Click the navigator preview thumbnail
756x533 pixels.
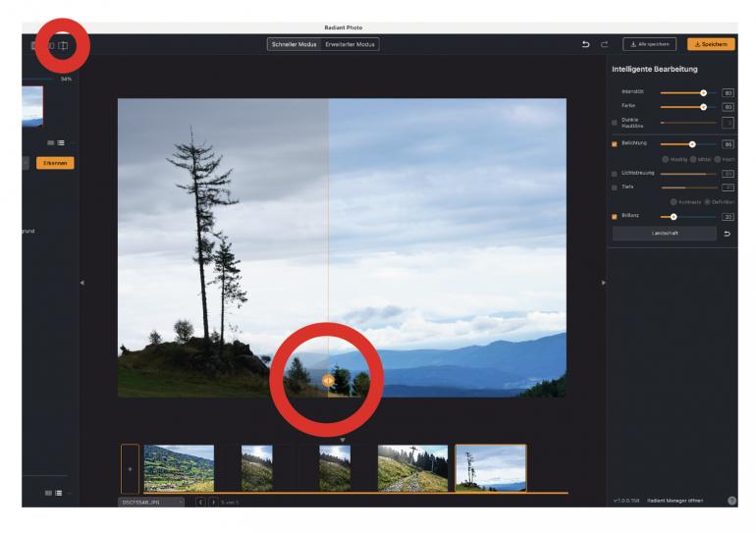[32, 107]
